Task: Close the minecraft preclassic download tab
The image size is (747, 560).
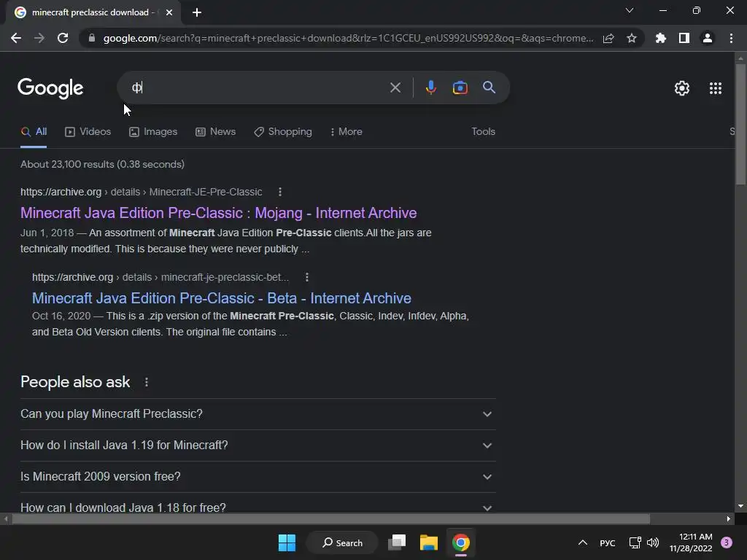Action: pos(169,12)
